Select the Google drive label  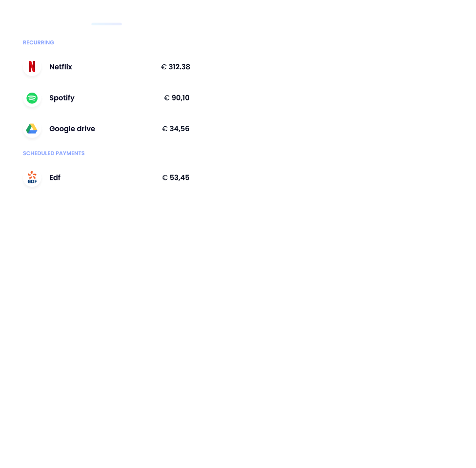[x=72, y=129]
